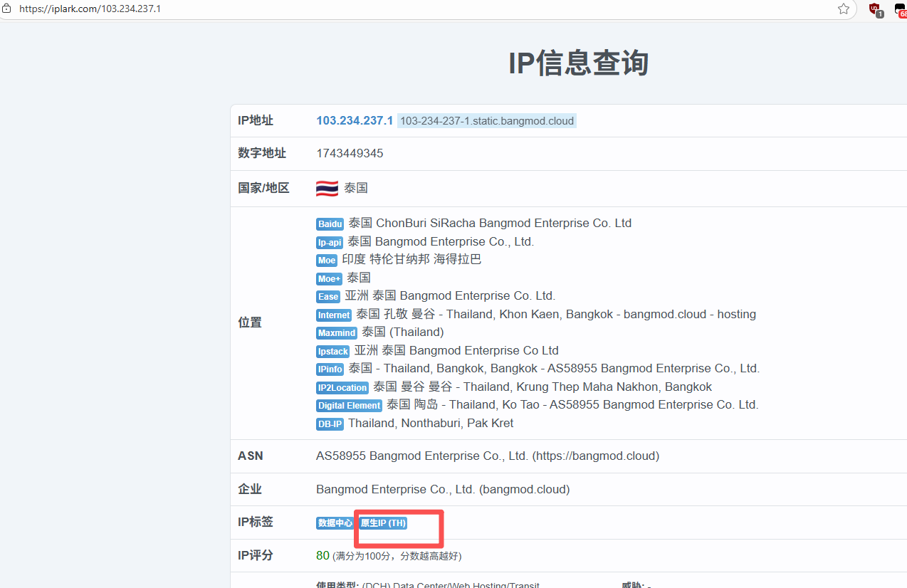Click the Thailand flag icon
This screenshot has width=907, height=588.
(x=327, y=189)
